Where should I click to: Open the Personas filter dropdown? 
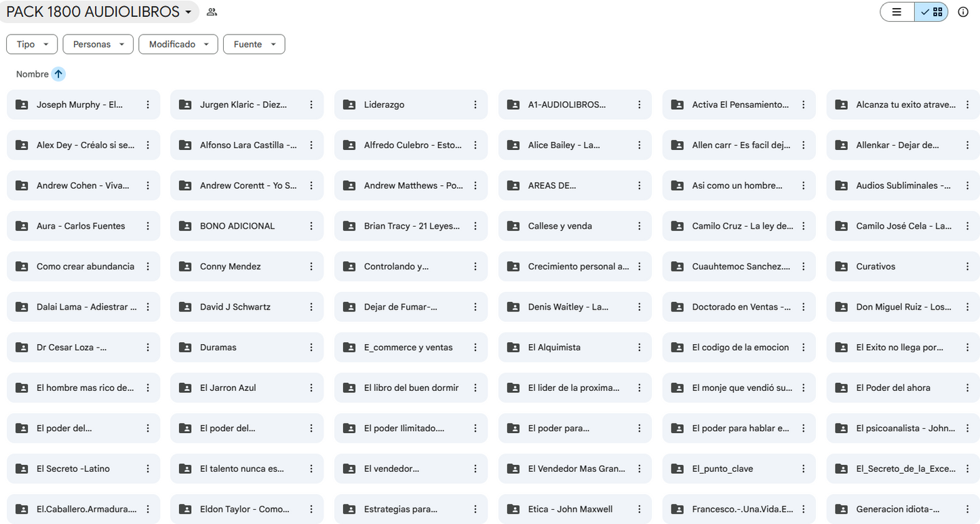98,44
